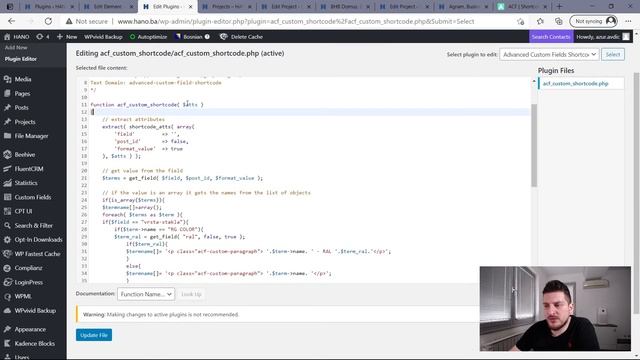Image resolution: width=640 pixels, height=360 pixels.
Task: Click the favorites star icon in browser
Action: tap(540, 21)
